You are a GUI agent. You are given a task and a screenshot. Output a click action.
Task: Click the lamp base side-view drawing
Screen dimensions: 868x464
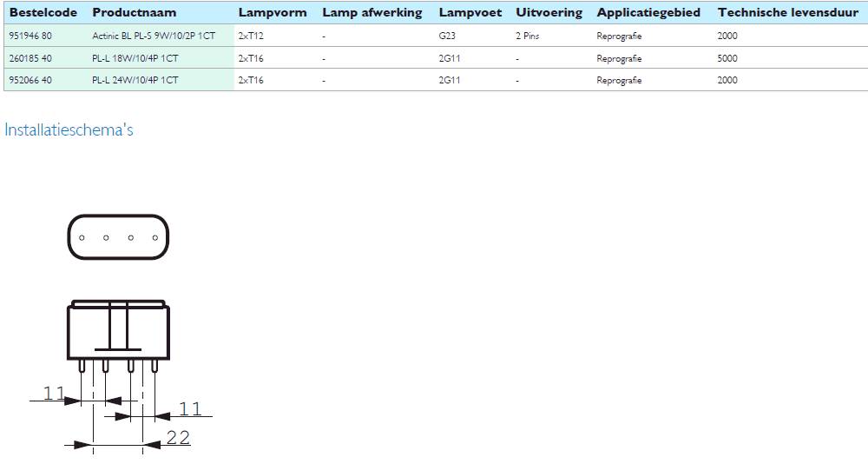point(117,330)
